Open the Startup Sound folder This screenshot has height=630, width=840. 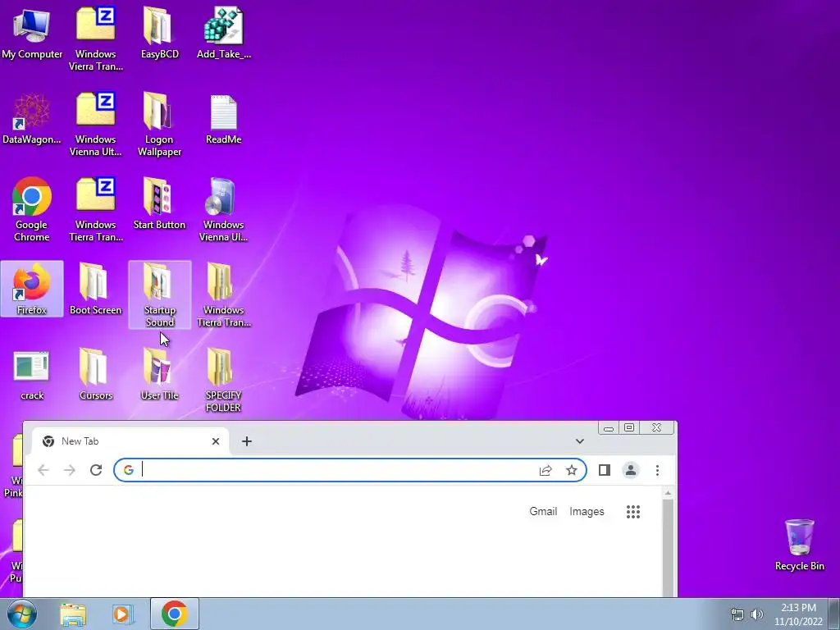[160, 294]
